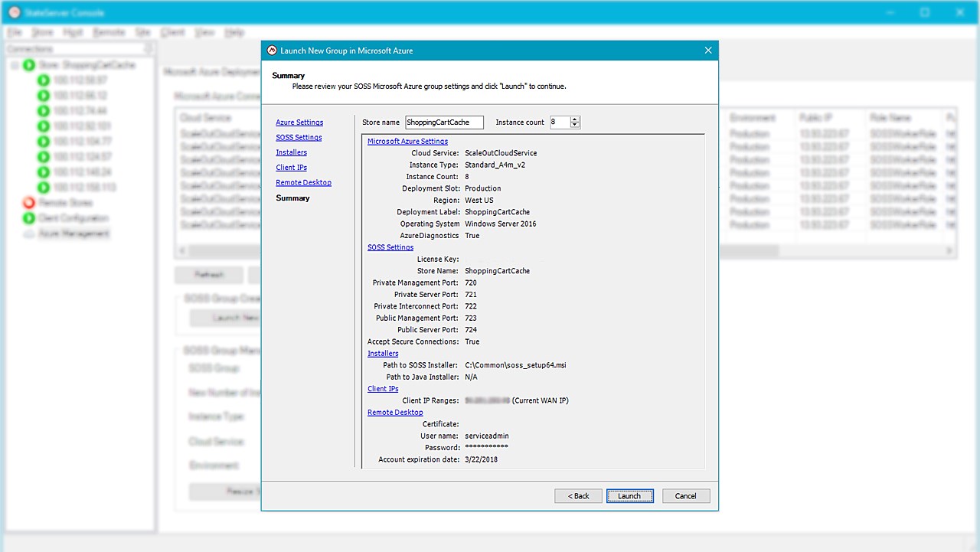Open the Site menu in StateServer Console

[x=142, y=32]
